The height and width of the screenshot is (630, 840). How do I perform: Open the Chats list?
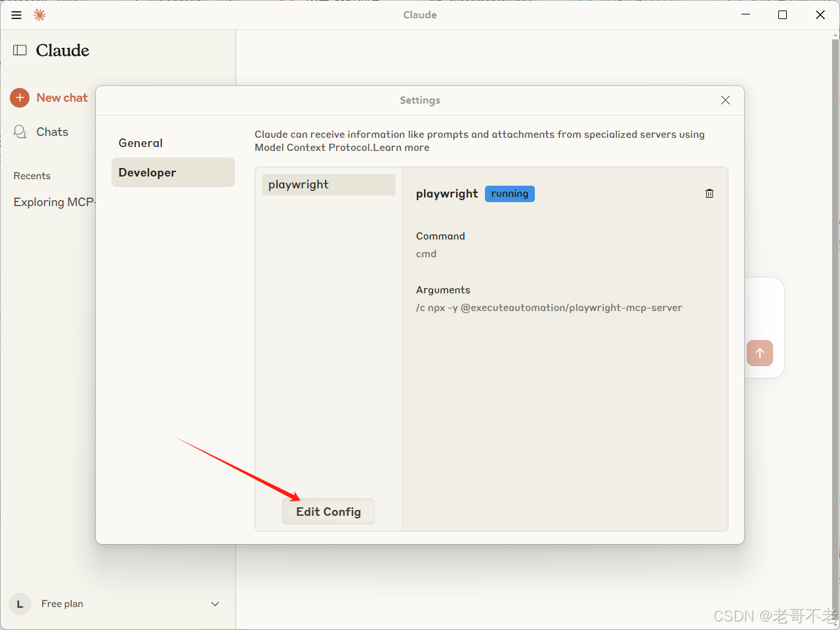[52, 132]
